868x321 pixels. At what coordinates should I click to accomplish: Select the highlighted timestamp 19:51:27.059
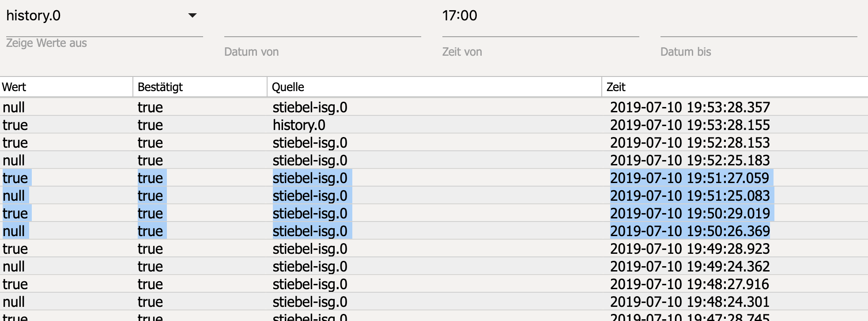690,178
